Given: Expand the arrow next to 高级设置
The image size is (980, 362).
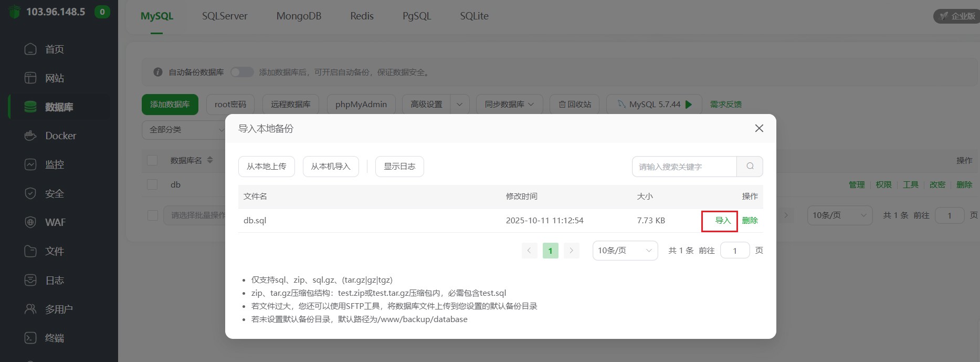Looking at the screenshot, I should tap(460, 105).
